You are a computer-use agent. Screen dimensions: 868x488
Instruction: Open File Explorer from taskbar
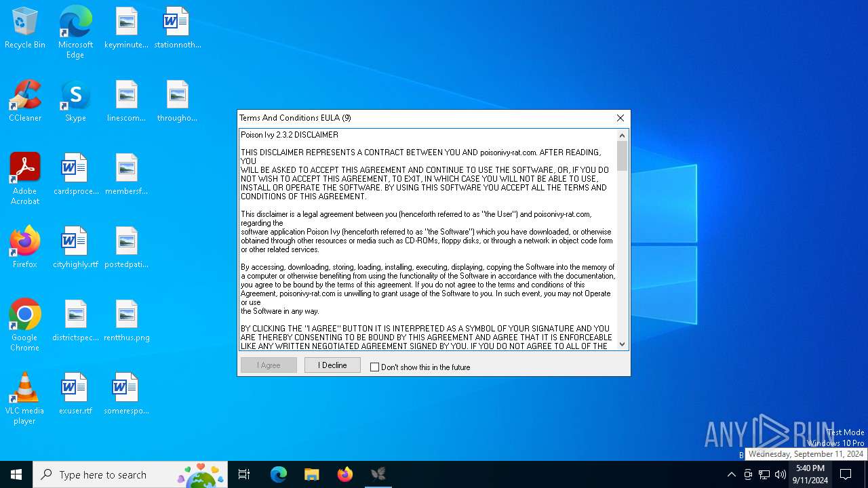(312, 474)
